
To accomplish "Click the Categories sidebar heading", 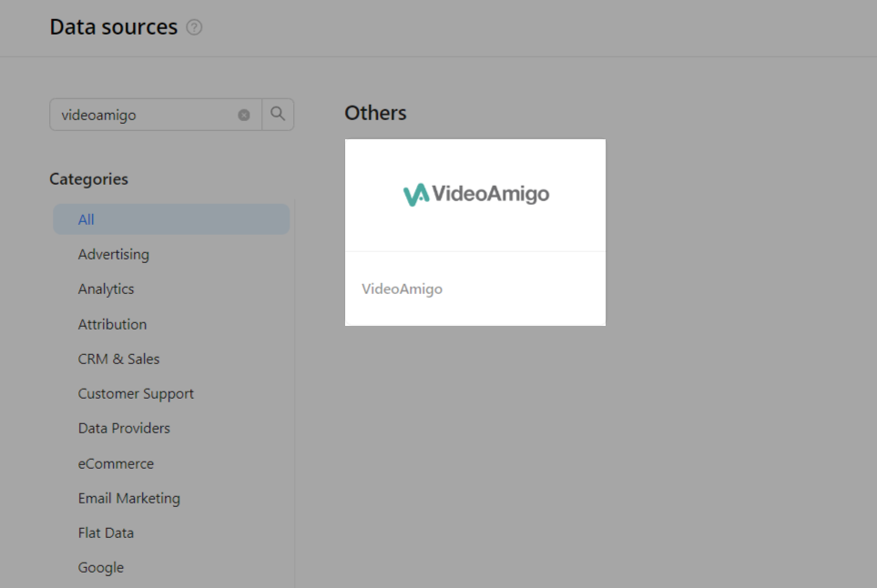I will pos(88,178).
